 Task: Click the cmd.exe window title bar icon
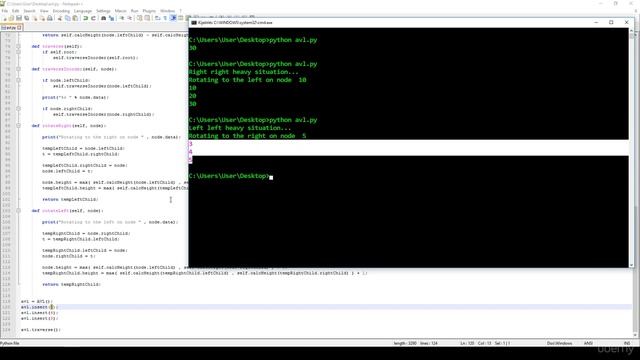coord(194,23)
